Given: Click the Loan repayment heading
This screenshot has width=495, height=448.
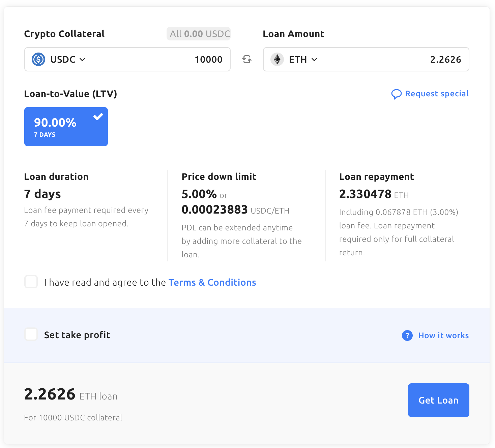Looking at the screenshot, I should pos(376,177).
